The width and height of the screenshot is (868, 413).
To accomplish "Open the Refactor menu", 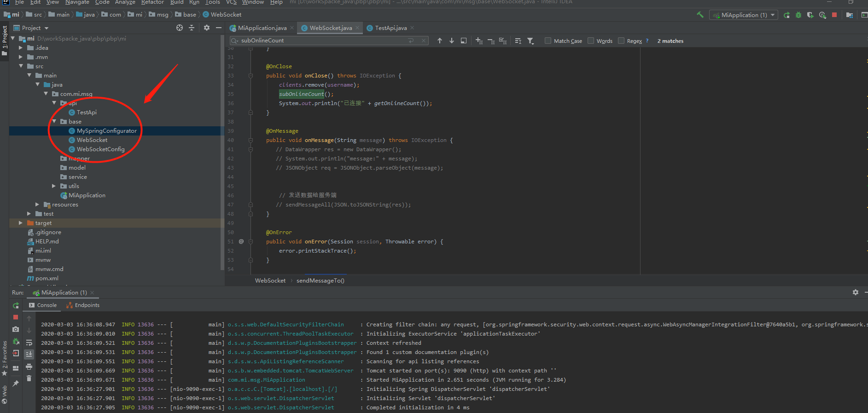I will pos(152,2).
